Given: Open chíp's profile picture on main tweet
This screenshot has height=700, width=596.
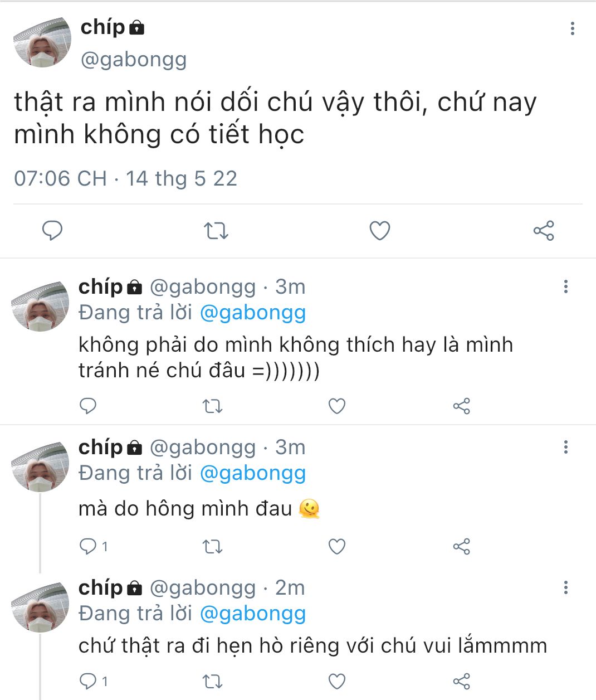Looking at the screenshot, I should [42, 42].
